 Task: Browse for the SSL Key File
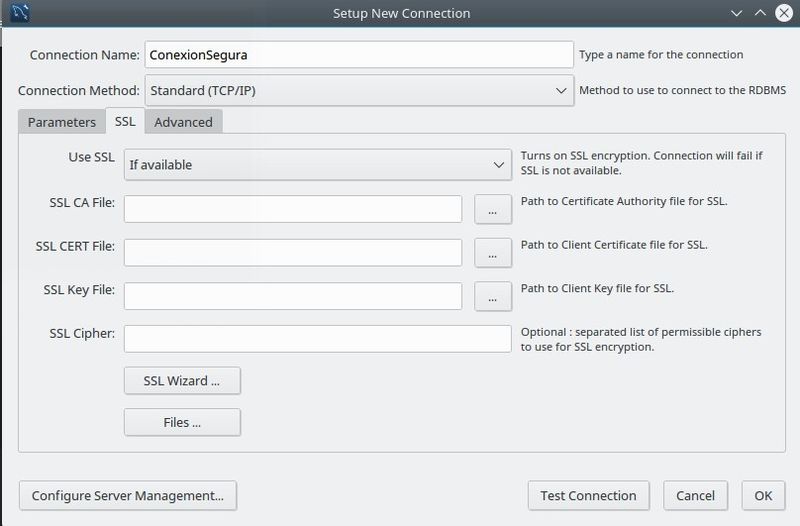493,296
